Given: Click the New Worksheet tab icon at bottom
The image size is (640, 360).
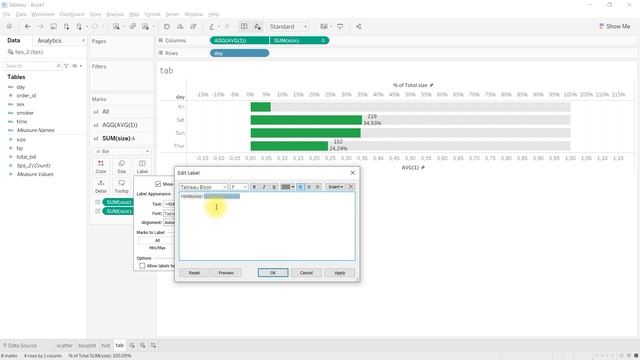Looking at the screenshot, I should [x=132, y=345].
